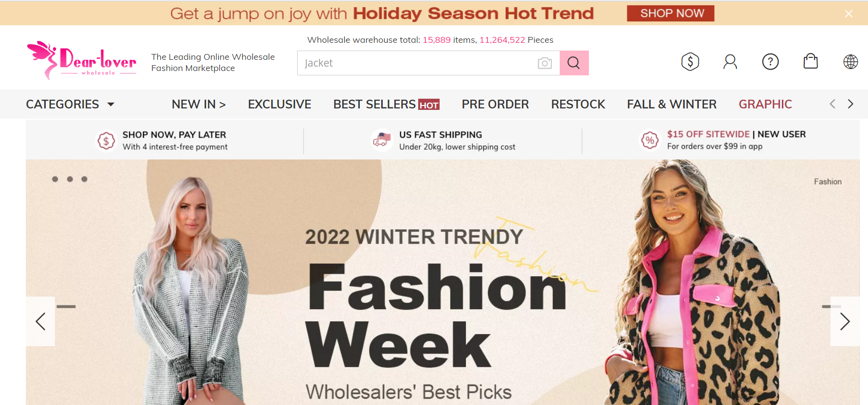Click the Dear-Lover wholesale logo

click(x=82, y=60)
